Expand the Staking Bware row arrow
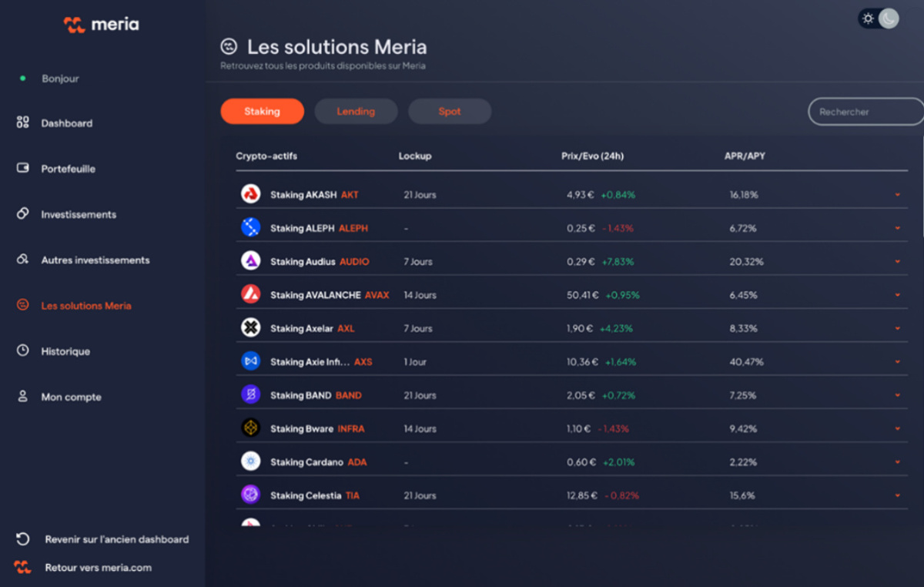924x587 pixels. (898, 428)
